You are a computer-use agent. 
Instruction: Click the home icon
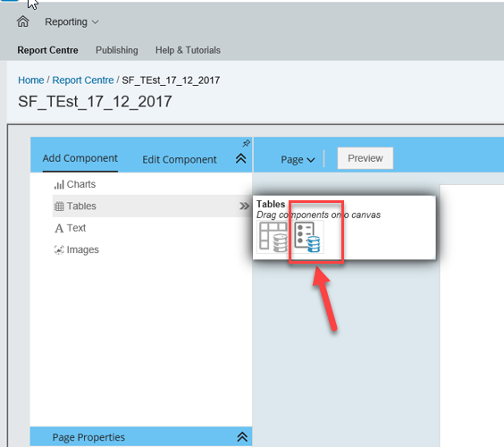click(x=23, y=21)
